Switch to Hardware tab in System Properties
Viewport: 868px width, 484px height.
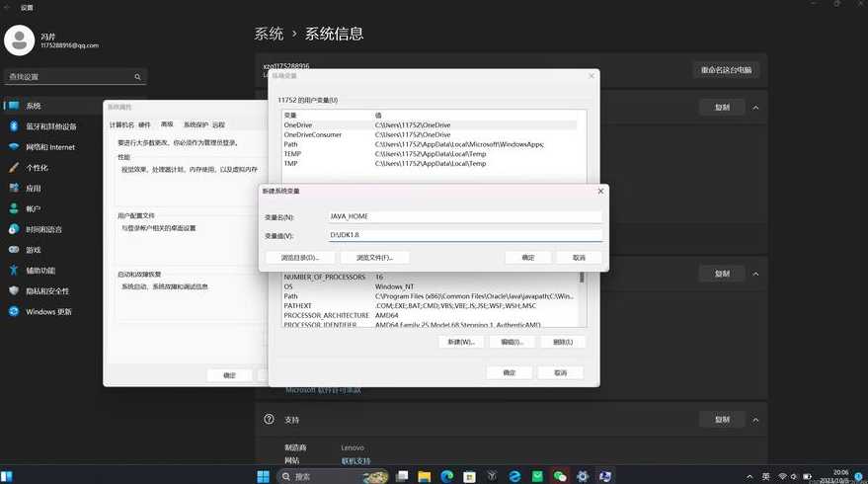[x=144, y=125]
